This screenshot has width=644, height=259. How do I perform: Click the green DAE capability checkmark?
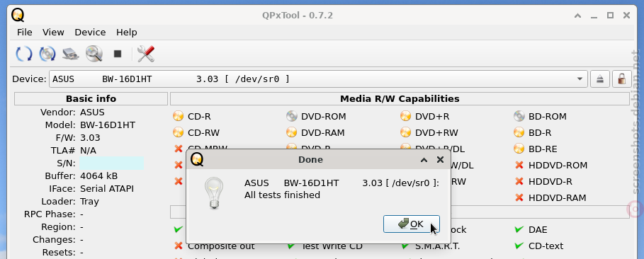click(x=519, y=229)
